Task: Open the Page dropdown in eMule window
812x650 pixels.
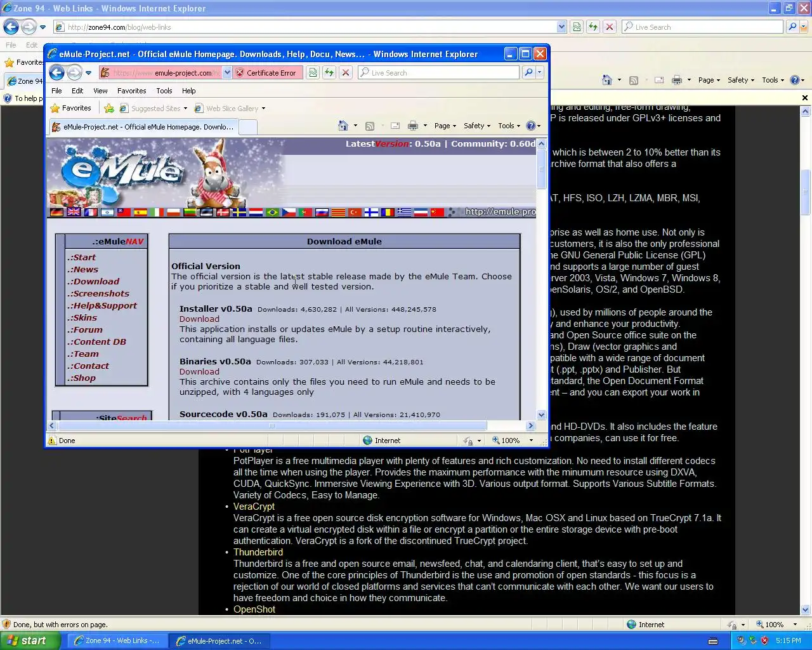Action: [x=445, y=126]
